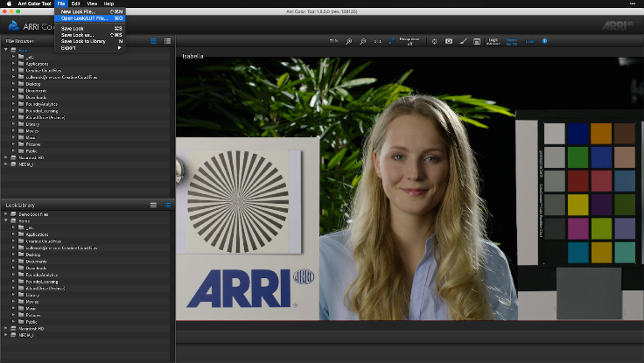Switch Look Library to compact list view
This screenshot has height=363, width=644.
tap(153, 205)
